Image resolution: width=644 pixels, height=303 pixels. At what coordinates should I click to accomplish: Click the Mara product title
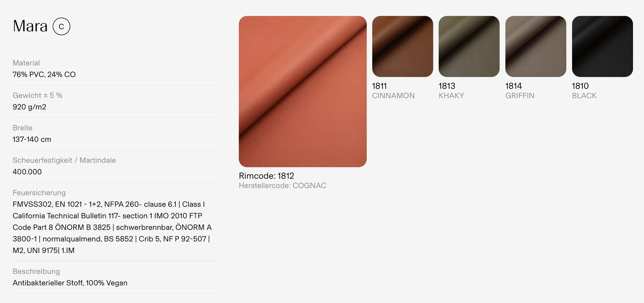tap(30, 26)
